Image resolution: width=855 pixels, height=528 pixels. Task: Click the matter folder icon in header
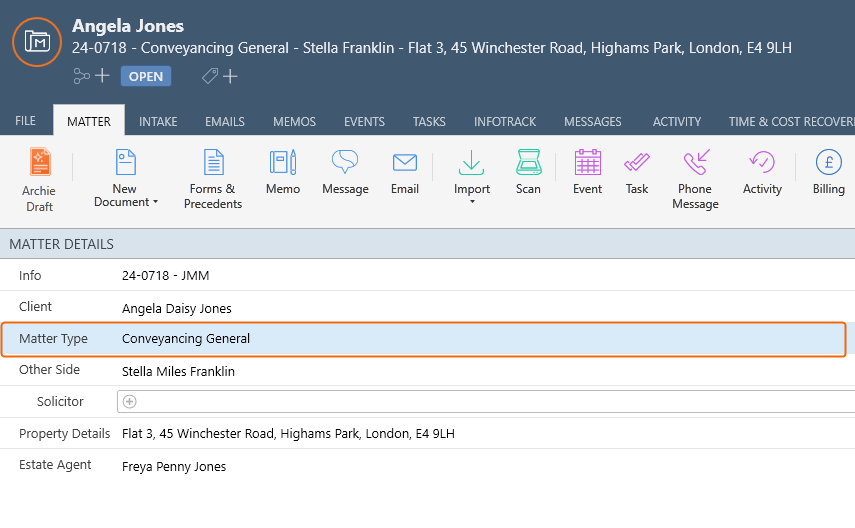(x=37, y=42)
